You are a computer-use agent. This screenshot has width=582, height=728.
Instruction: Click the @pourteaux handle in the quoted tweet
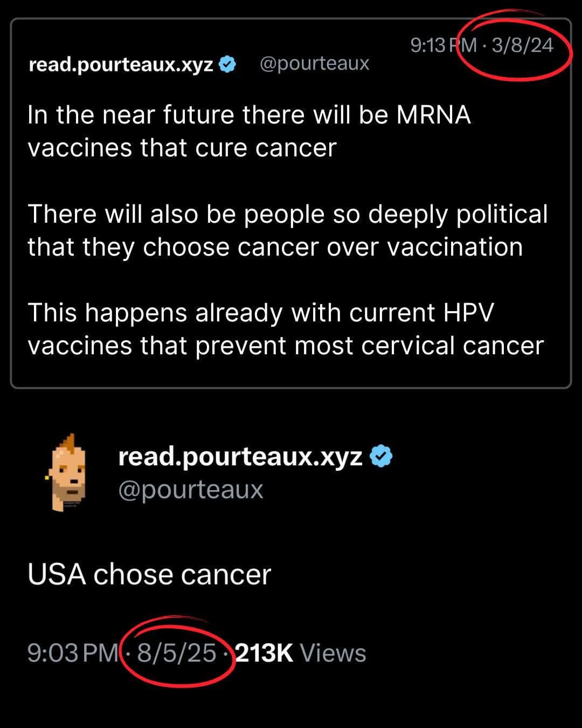coord(314,64)
